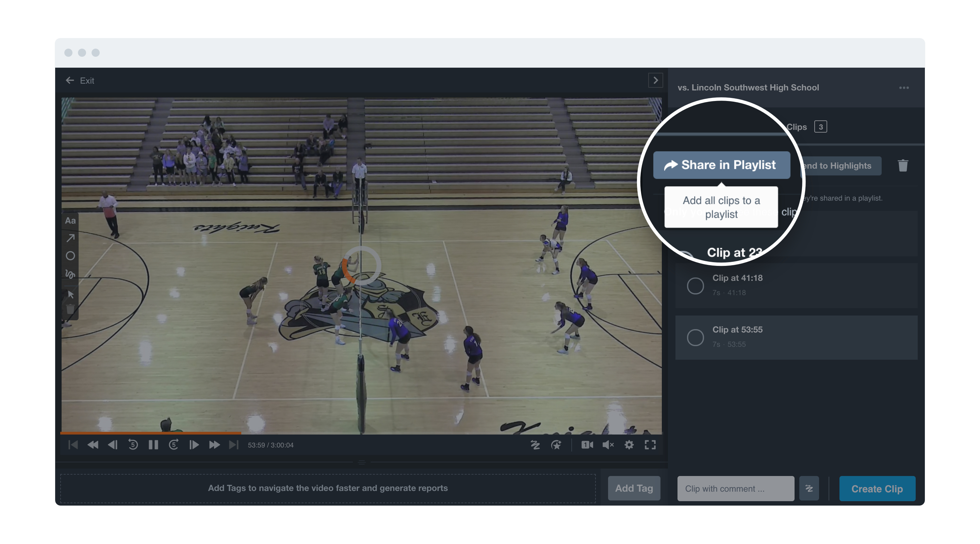Click the Create Clip button

click(x=877, y=489)
